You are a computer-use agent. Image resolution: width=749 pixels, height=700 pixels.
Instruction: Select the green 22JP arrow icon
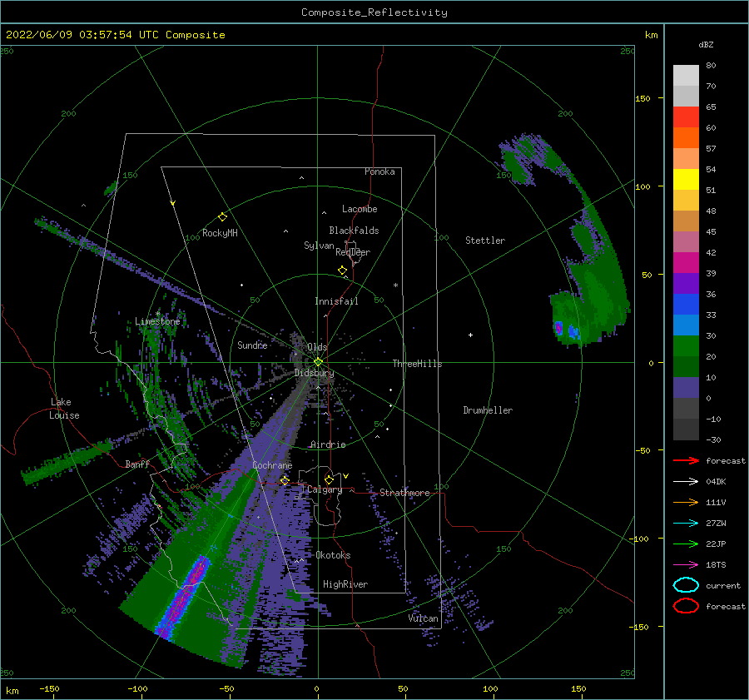tap(686, 544)
